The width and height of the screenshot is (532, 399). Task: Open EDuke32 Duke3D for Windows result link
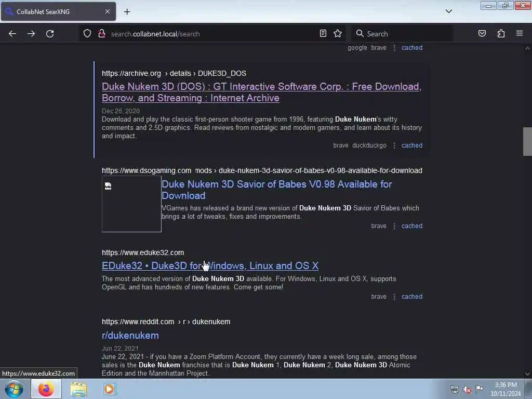210,265
